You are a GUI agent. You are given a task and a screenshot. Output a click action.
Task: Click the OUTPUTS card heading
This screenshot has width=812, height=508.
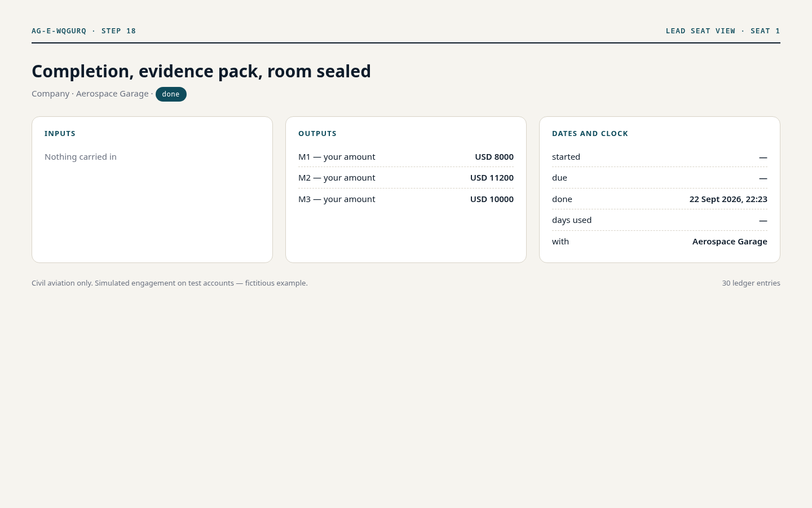coord(317,134)
